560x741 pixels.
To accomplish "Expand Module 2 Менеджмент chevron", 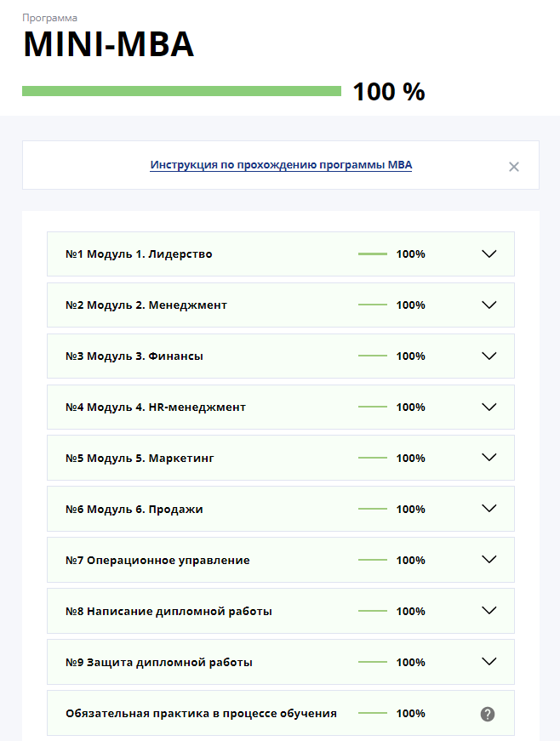I will [489, 305].
